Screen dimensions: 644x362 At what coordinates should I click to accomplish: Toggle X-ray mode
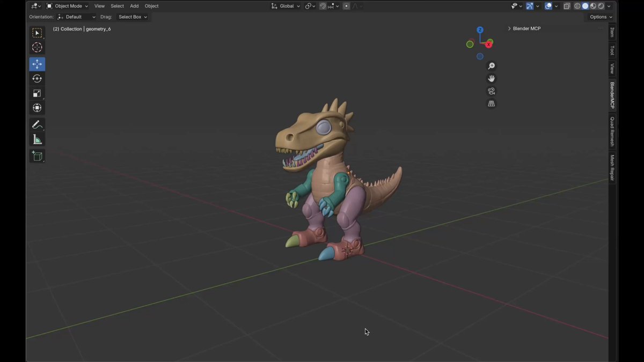[567, 6]
